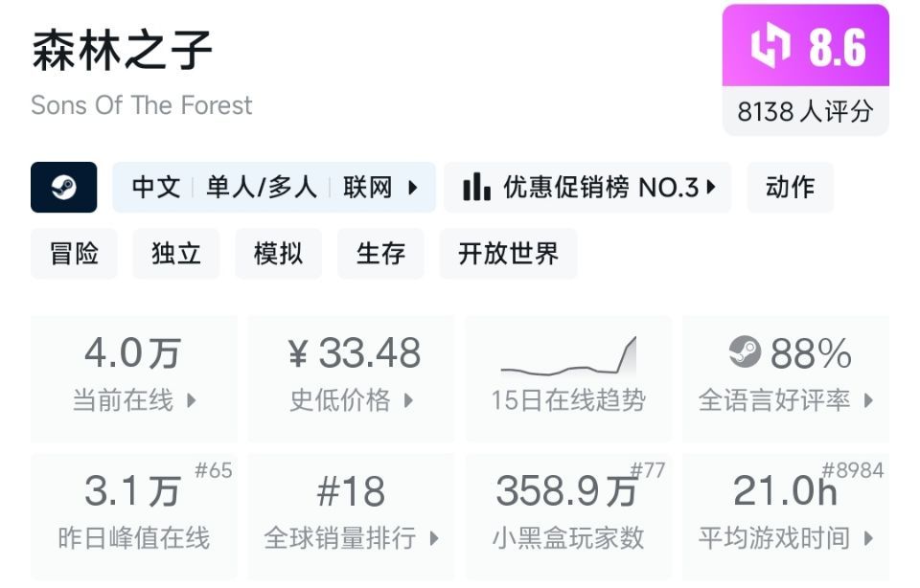Choose the 模拟 genre tag
This screenshot has width=920, height=588.
pos(278,254)
